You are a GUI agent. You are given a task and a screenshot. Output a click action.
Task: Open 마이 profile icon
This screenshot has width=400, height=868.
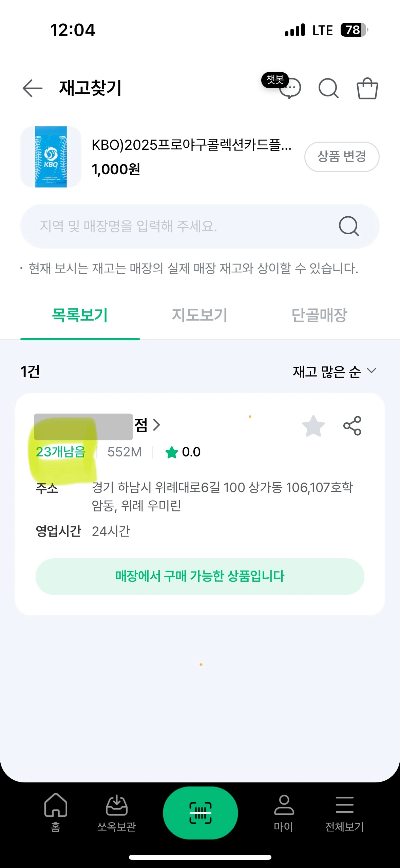point(284,812)
